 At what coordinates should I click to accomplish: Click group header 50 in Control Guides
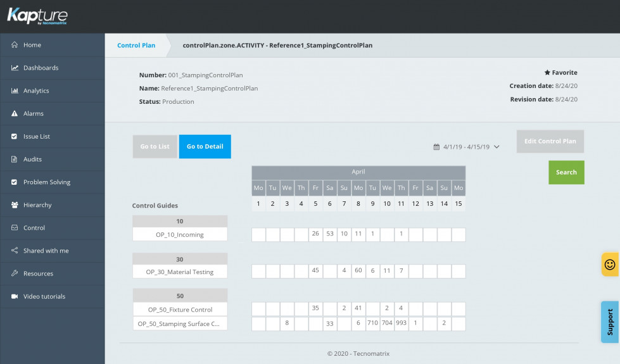coord(180,296)
